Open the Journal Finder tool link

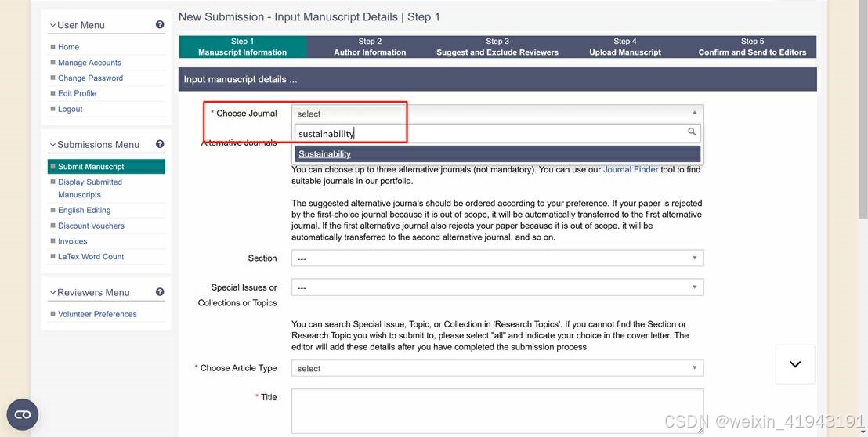(631, 169)
